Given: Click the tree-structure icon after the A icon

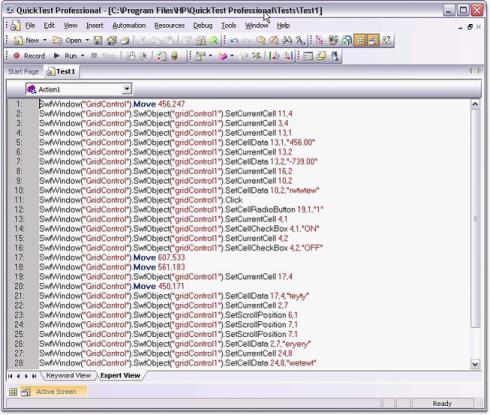Looking at the screenshot, I should click(x=320, y=41).
